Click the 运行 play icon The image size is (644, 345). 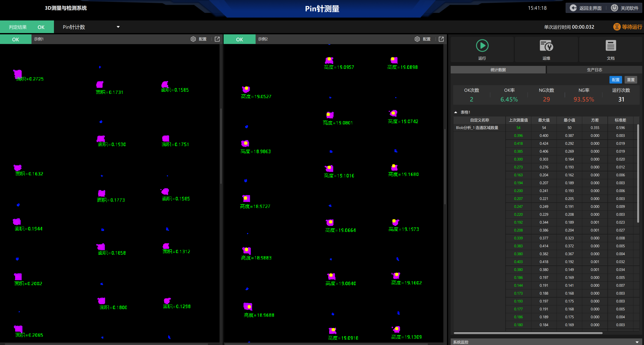click(482, 46)
